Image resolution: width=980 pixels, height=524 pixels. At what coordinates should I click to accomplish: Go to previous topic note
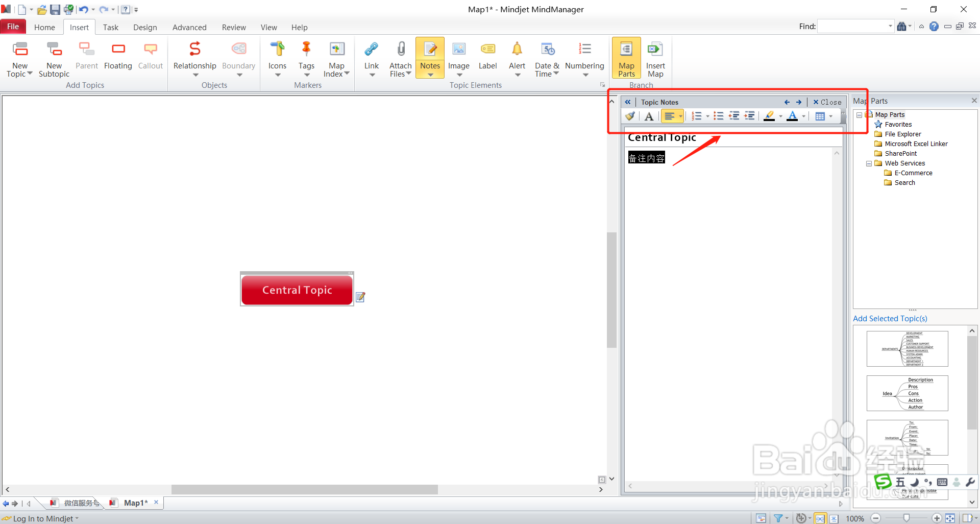coord(787,102)
